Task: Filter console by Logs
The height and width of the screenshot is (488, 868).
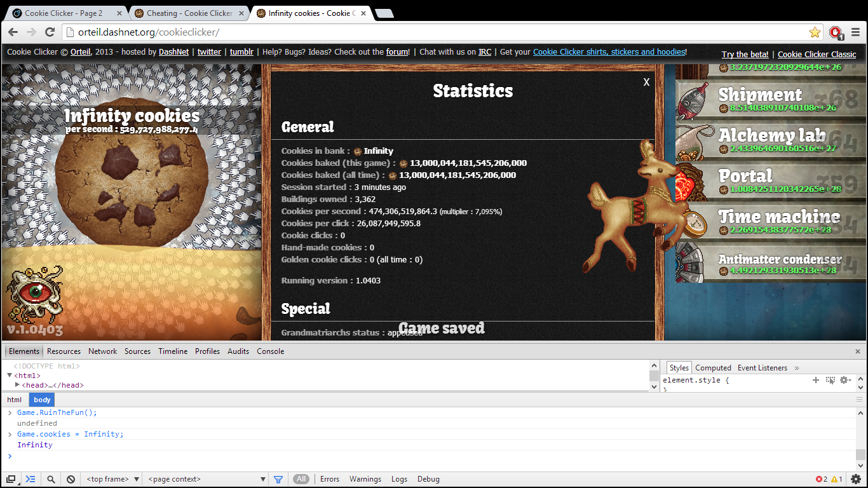Action: point(400,479)
